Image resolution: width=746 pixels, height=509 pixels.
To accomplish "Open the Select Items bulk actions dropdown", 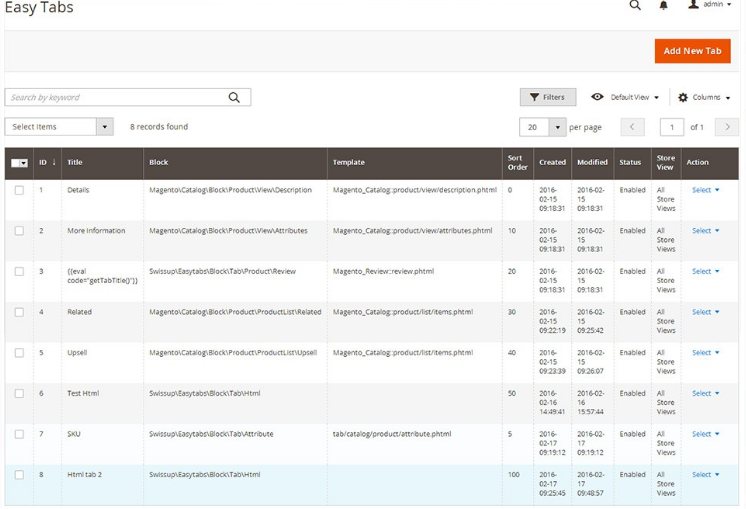I will tap(59, 127).
